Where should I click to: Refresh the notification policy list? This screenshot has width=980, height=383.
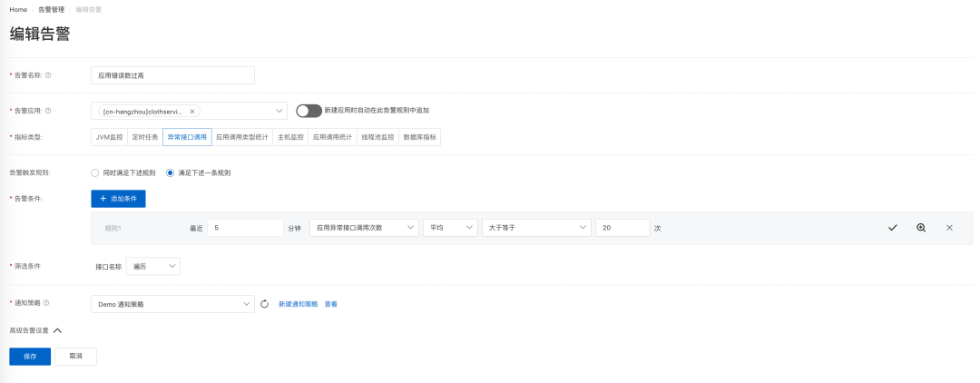pos(264,304)
